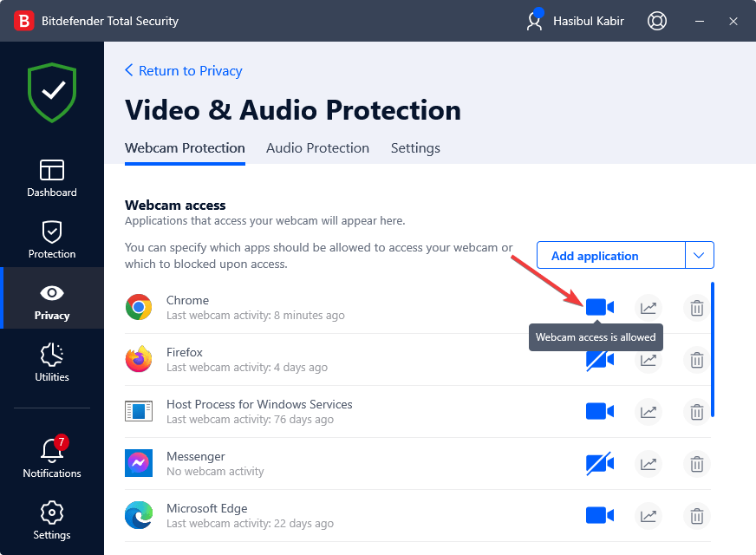Open Bitdefender Settings from the sidebar
The image size is (756, 555).
(51, 519)
